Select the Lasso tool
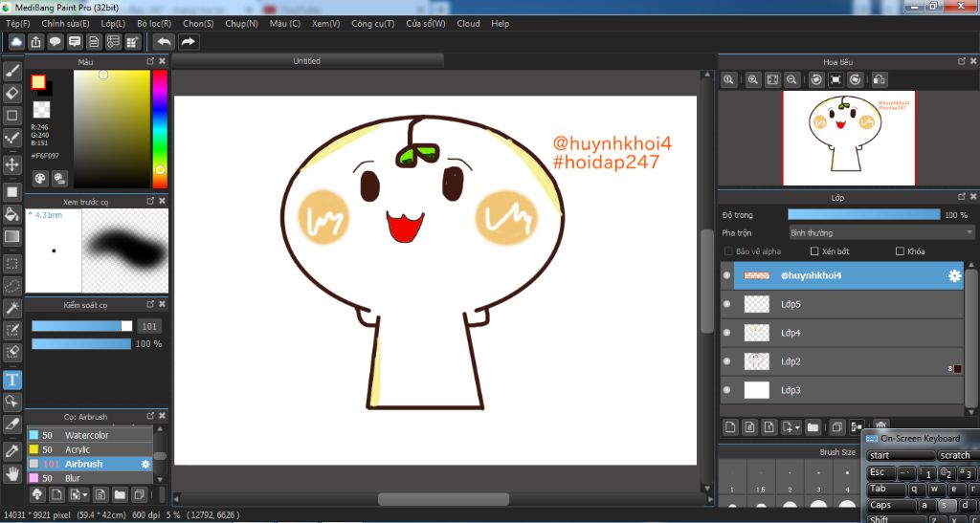 pyautogui.click(x=11, y=286)
